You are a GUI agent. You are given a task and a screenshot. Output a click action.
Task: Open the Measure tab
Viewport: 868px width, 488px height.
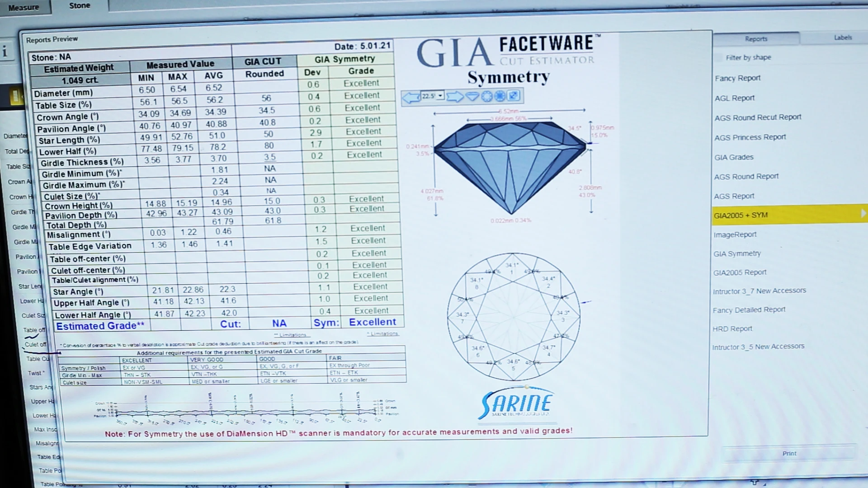click(x=24, y=8)
